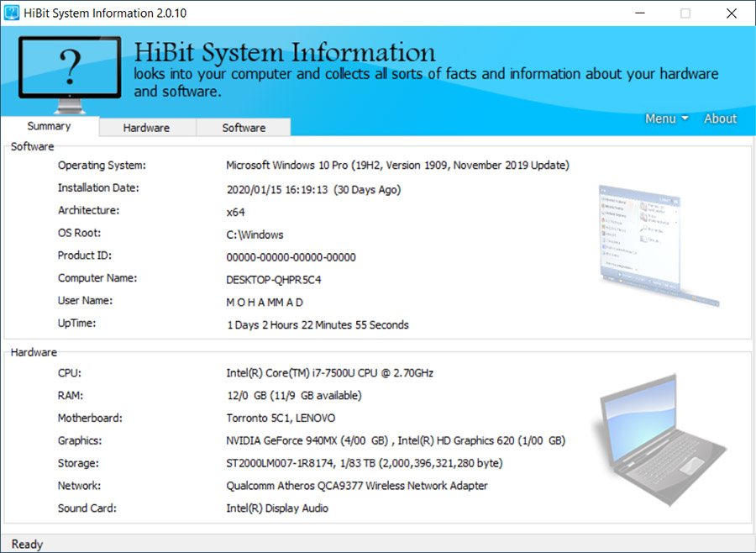Click the Network Qualcomm Atheros adapter value
The image size is (756, 553).
357,486
